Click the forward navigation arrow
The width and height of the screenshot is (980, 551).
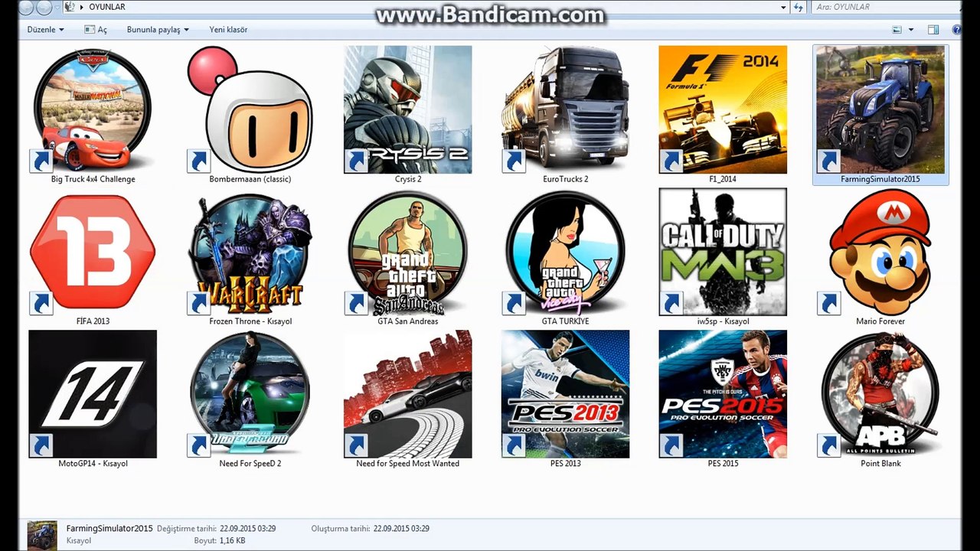[x=43, y=7]
